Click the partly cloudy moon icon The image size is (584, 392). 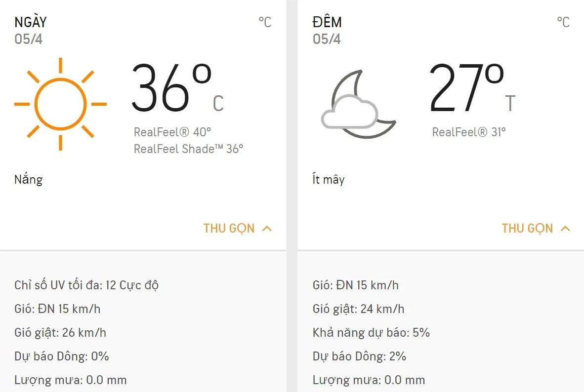(358, 104)
